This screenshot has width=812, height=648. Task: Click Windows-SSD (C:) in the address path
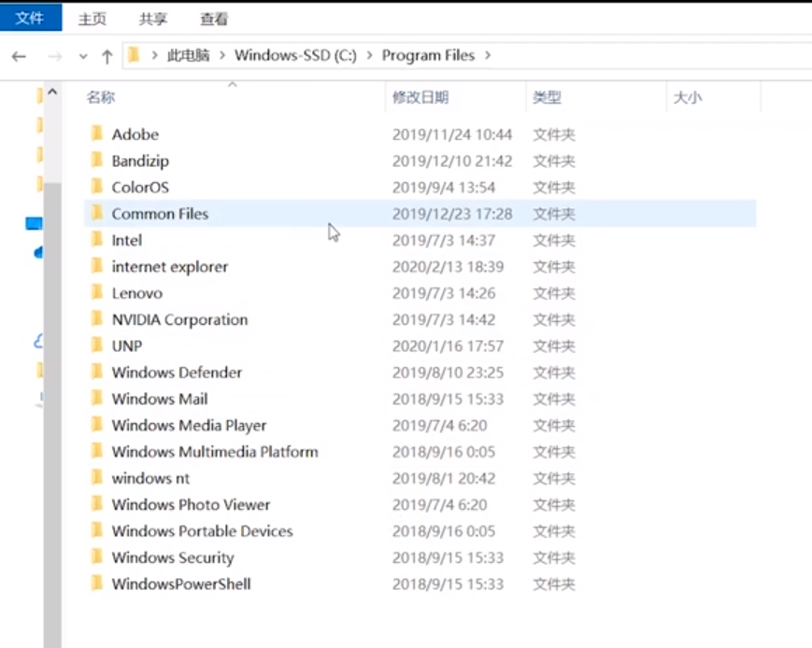[295, 55]
